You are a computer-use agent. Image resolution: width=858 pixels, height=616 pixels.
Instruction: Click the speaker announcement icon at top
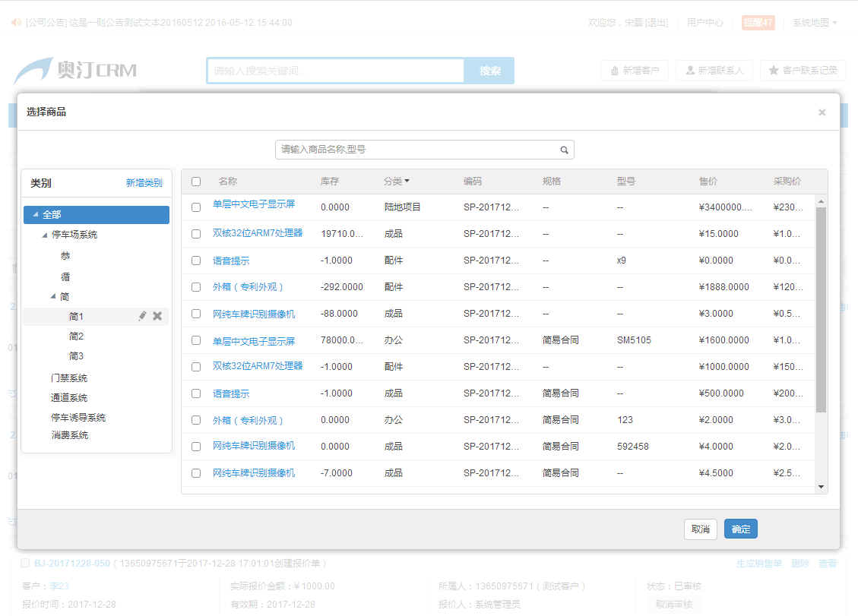click(x=15, y=23)
